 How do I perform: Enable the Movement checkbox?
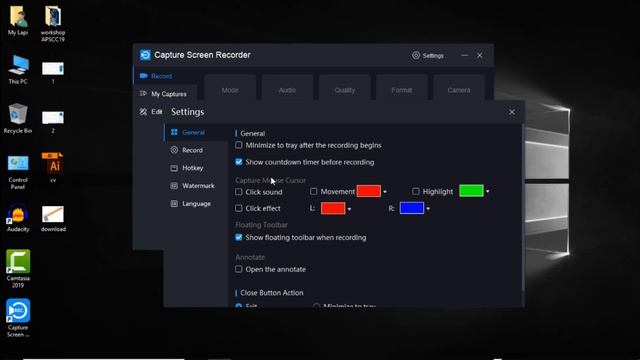313,191
